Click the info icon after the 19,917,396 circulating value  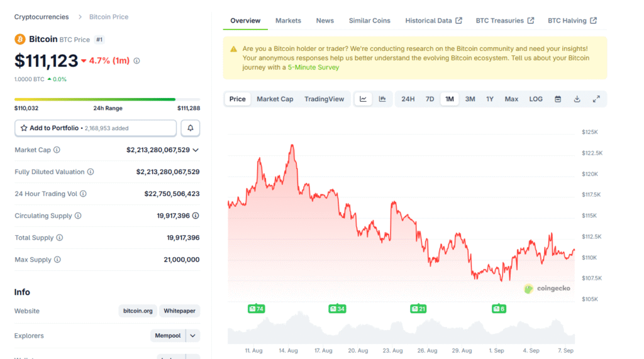point(196,216)
